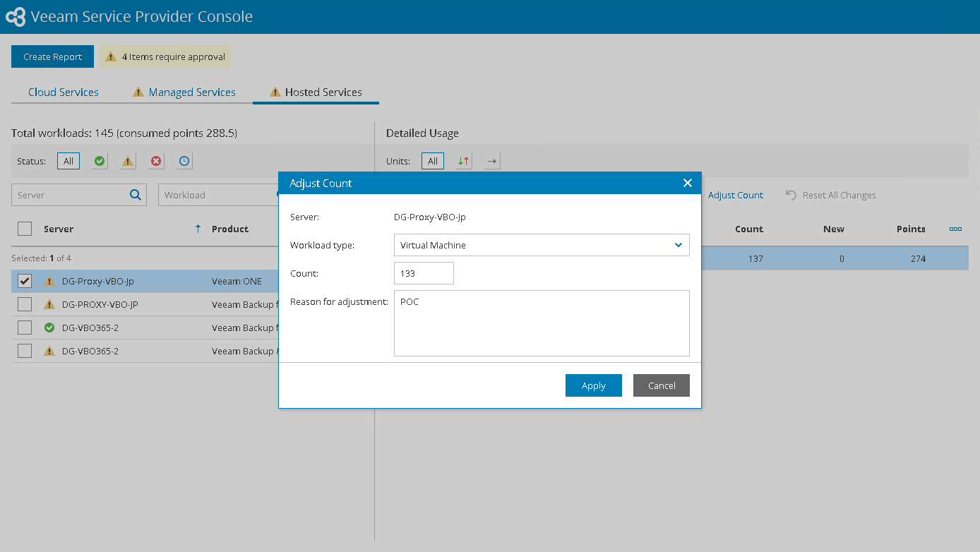Click the Workload type dropdown chevron

(x=678, y=245)
